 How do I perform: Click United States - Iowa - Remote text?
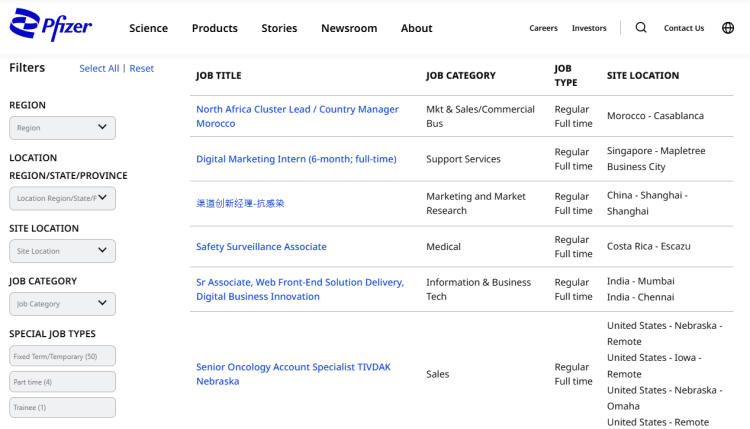pyautogui.click(x=654, y=366)
